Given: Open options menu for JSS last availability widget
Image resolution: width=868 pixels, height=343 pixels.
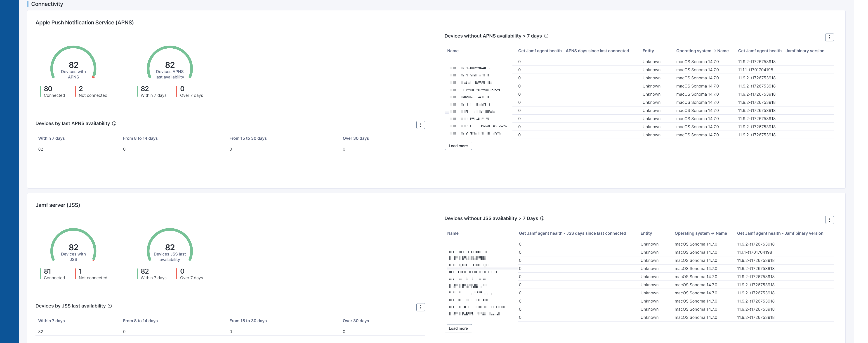Looking at the screenshot, I should 420,307.
